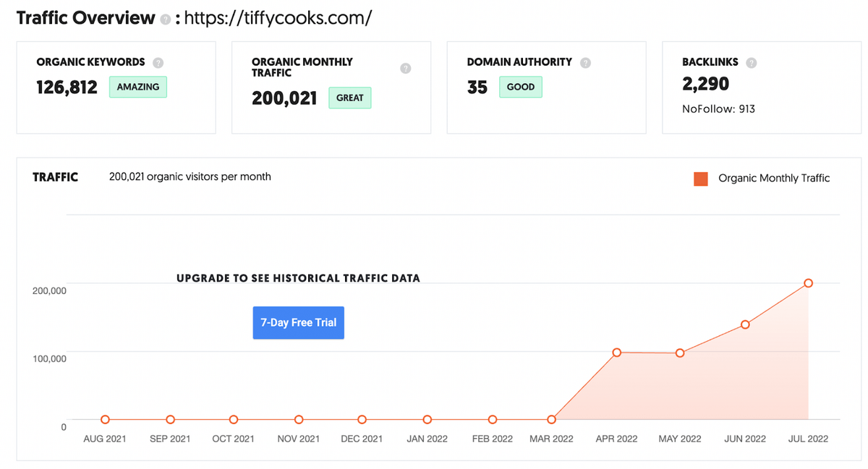Click the Organic Keywords help icon

pyautogui.click(x=158, y=63)
